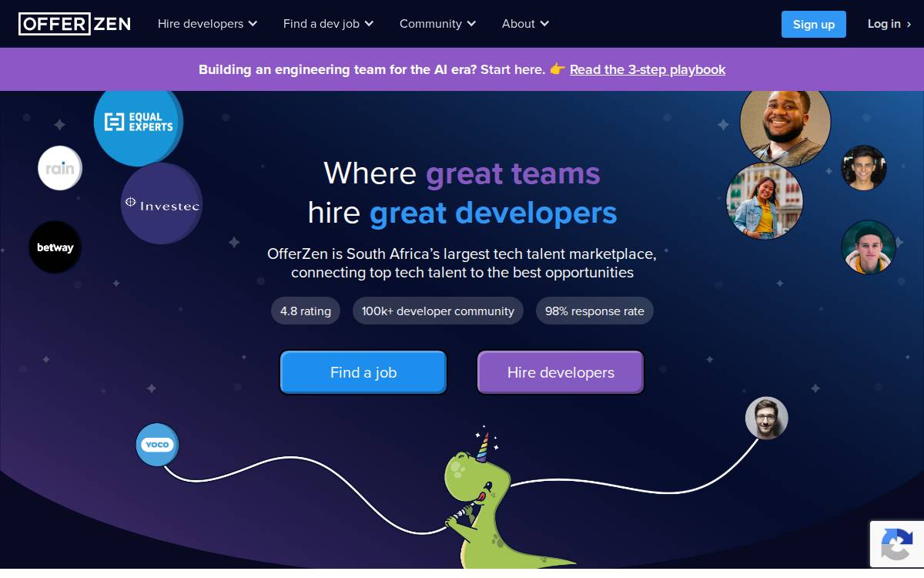
Task: Click the 4.8 rating badge
Action: (306, 311)
